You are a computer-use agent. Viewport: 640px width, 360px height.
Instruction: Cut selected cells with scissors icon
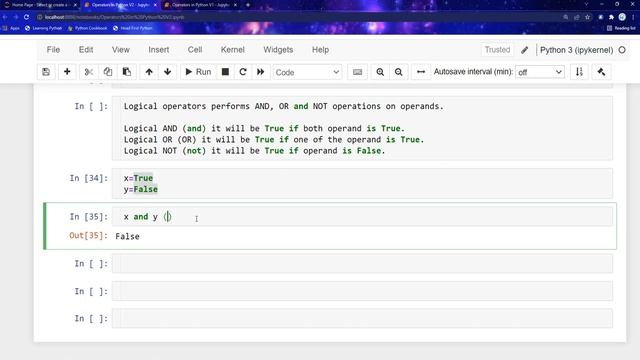click(89, 72)
